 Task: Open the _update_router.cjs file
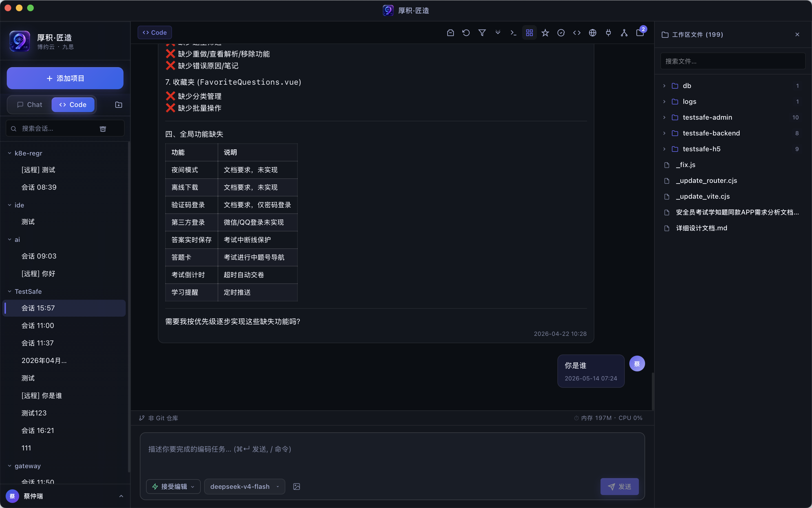click(732, 181)
